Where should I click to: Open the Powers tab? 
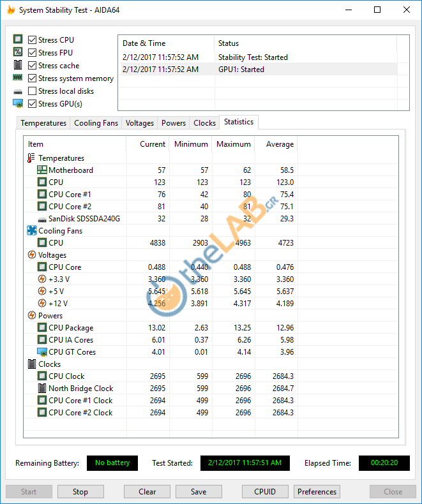[x=174, y=123]
